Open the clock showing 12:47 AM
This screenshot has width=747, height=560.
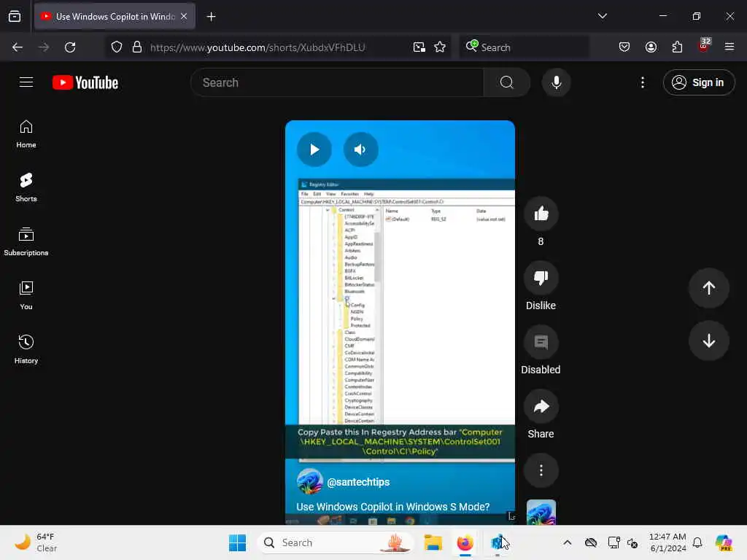click(x=667, y=542)
